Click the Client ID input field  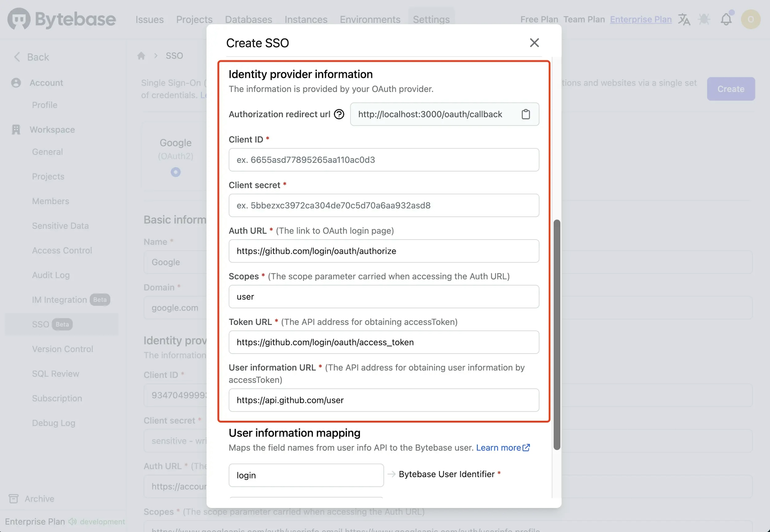click(x=383, y=160)
